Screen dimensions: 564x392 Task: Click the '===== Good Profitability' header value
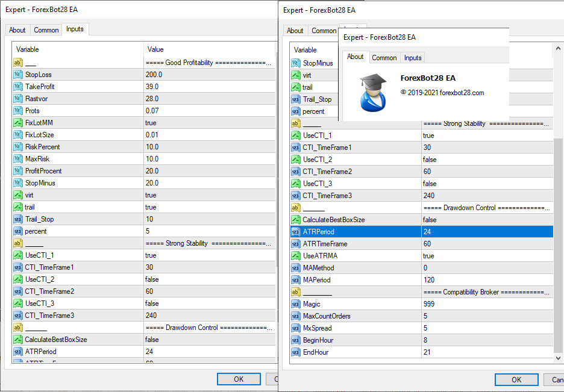tap(208, 63)
